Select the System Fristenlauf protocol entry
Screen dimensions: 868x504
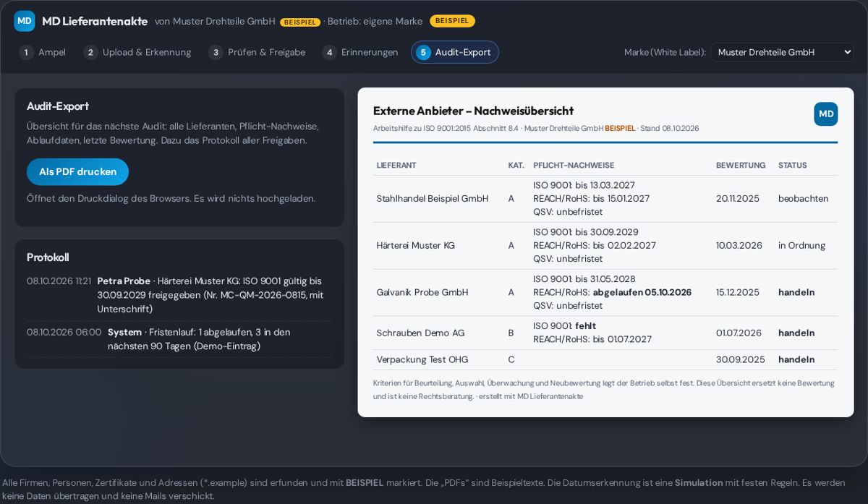(179, 339)
